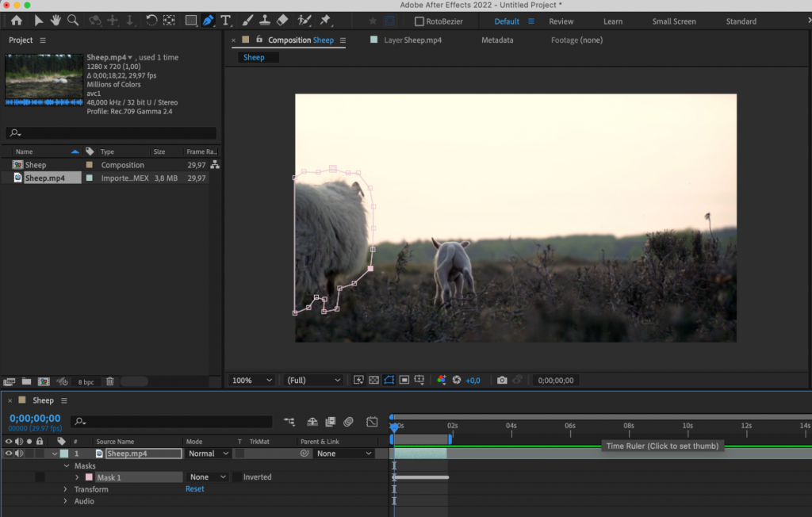Screen dimensions: 812x517
Task: Click the Mask 1 color swatch
Action: (x=90, y=477)
